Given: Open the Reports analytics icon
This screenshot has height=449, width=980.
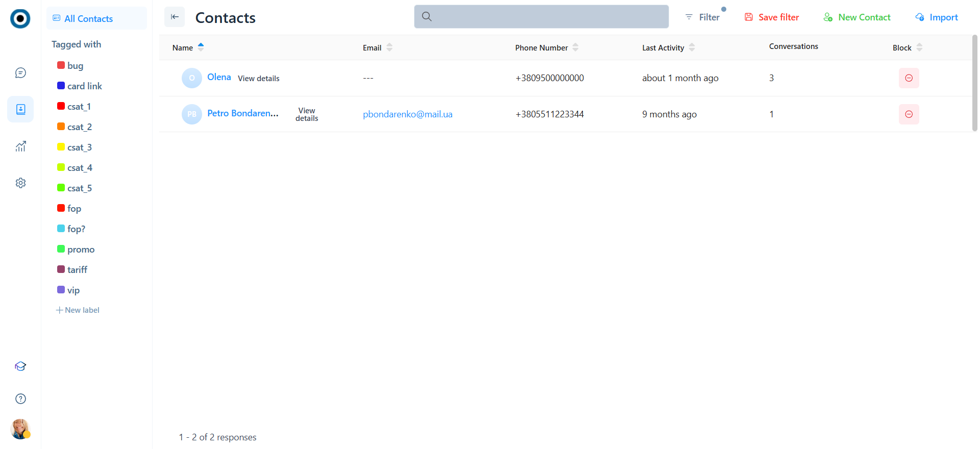Looking at the screenshot, I should pyautogui.click(x=20, y=146).
